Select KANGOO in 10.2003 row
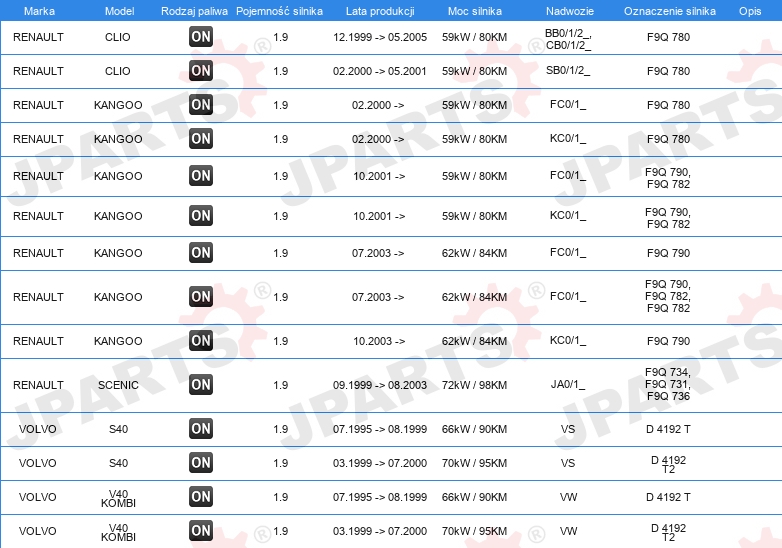 pos(118,342)
